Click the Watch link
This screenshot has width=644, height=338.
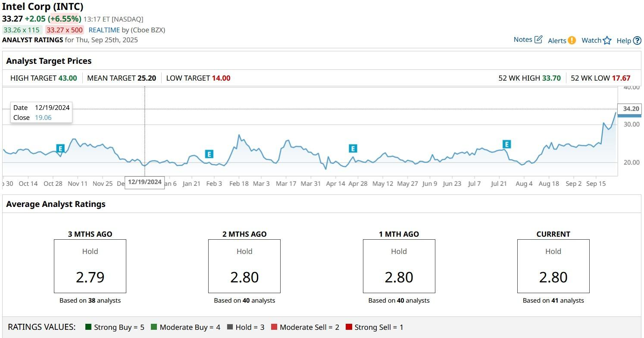tap(591, 40)
